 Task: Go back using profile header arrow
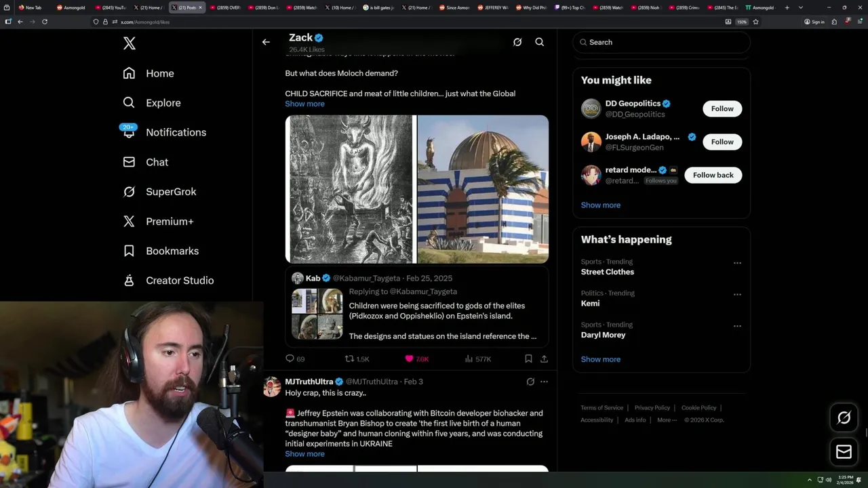266,42
